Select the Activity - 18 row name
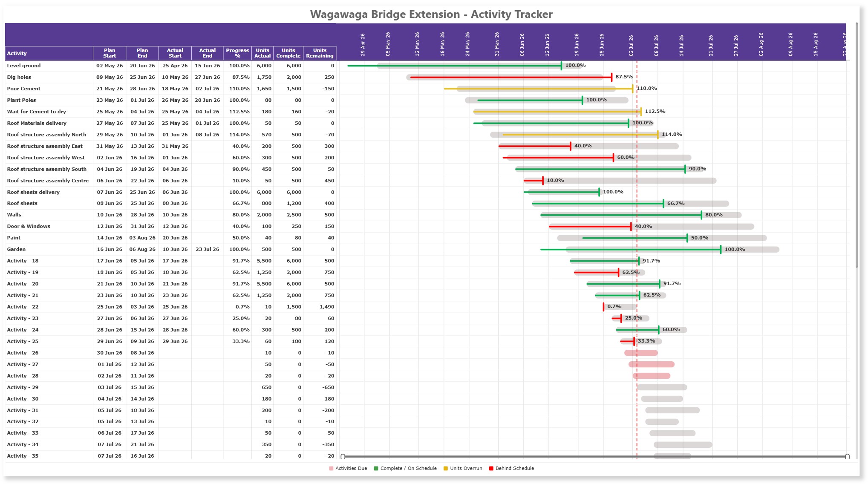 click(x=23, y=261)
